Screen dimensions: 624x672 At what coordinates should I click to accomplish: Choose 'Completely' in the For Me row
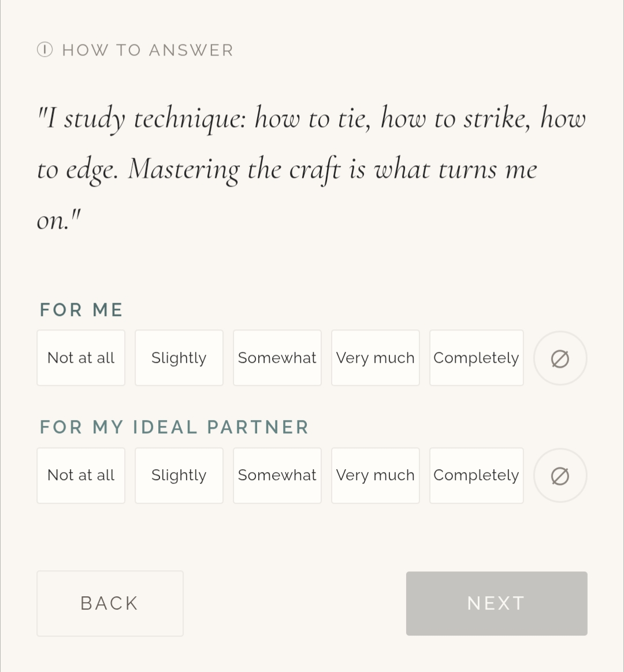[476, 358]
